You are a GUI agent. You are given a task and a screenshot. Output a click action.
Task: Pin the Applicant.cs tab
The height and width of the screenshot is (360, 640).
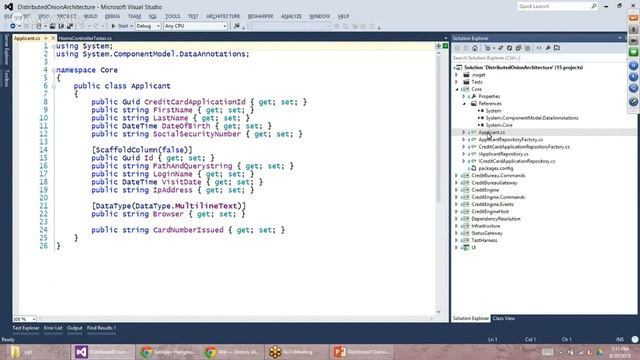pyautogui.click(x=46, y=38)
